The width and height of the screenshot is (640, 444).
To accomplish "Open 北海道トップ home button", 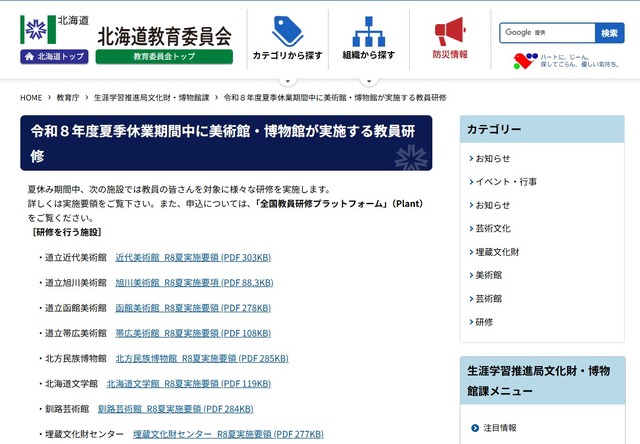I will tap(54, 56).
